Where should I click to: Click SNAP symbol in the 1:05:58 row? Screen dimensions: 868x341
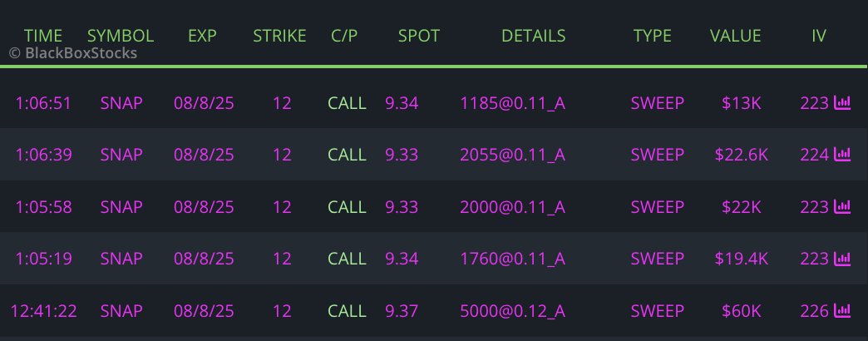[x=121, y=206]
